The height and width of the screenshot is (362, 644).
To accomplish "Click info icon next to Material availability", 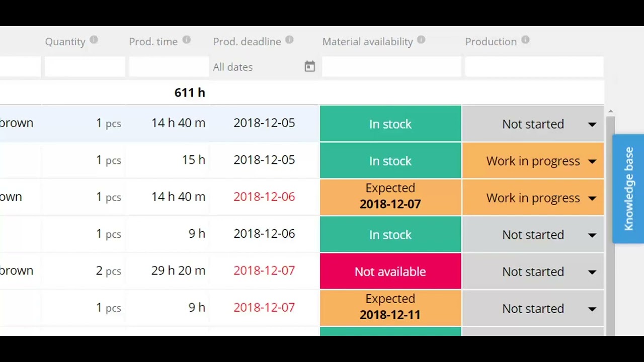I will click(421, 40).
